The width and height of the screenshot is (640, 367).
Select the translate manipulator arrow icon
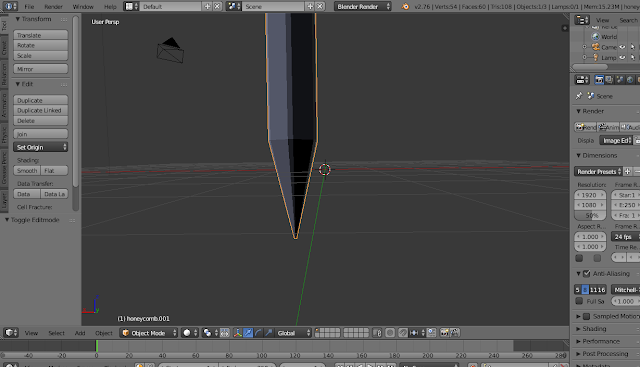click(x=248, y=333)
